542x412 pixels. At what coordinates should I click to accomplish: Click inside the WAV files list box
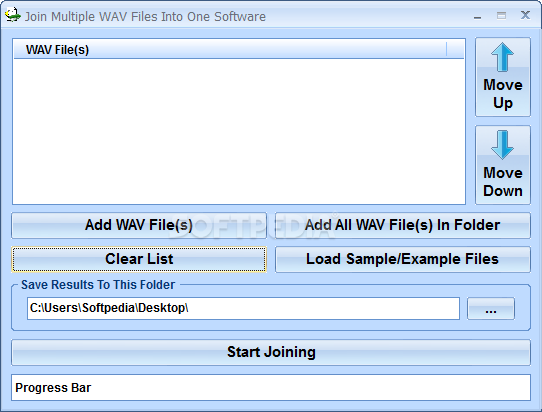coord(239,131)
